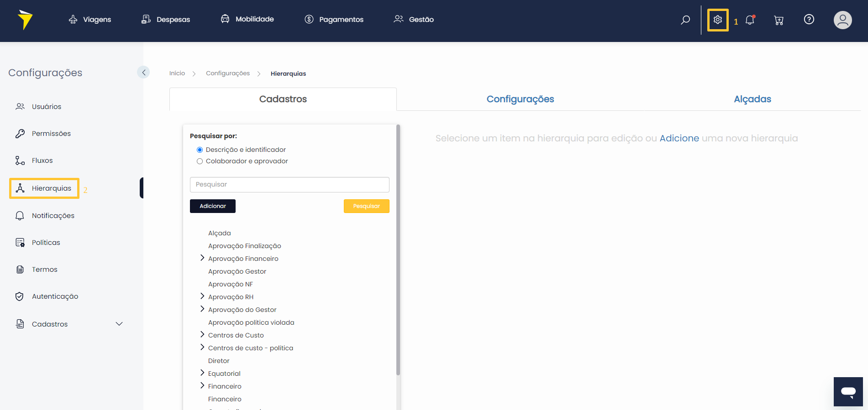Select Alçada in hierarchy tree
The width and height of the screenshot is (868, 410).
[220, 233]
